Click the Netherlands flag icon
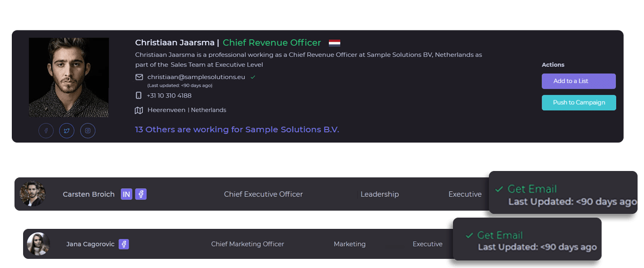The width and height of the screenshot is (644, 268). point(334,43)
